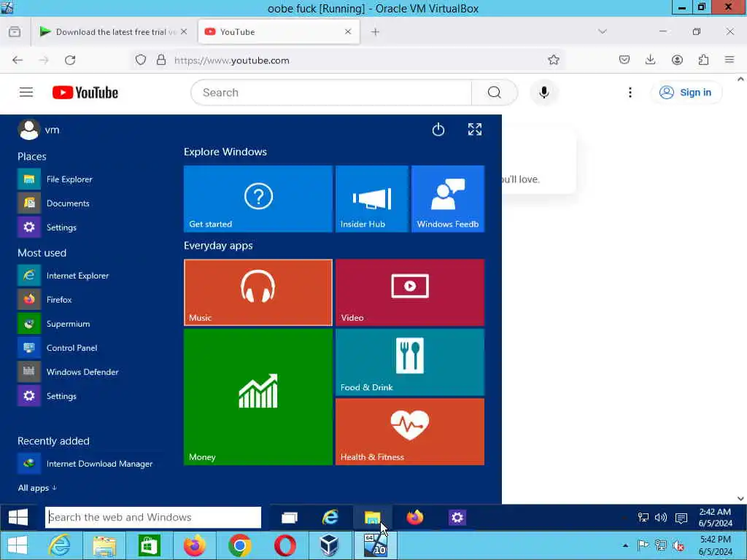This screenshot has height=560, width=747.
Task: Open Firefox downloads panel
Action: (650, 60)
